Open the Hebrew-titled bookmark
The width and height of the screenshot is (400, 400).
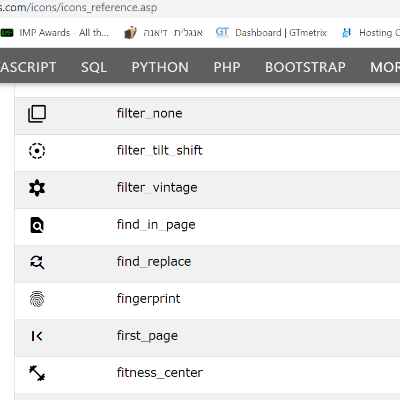click(x=163, y=33)
